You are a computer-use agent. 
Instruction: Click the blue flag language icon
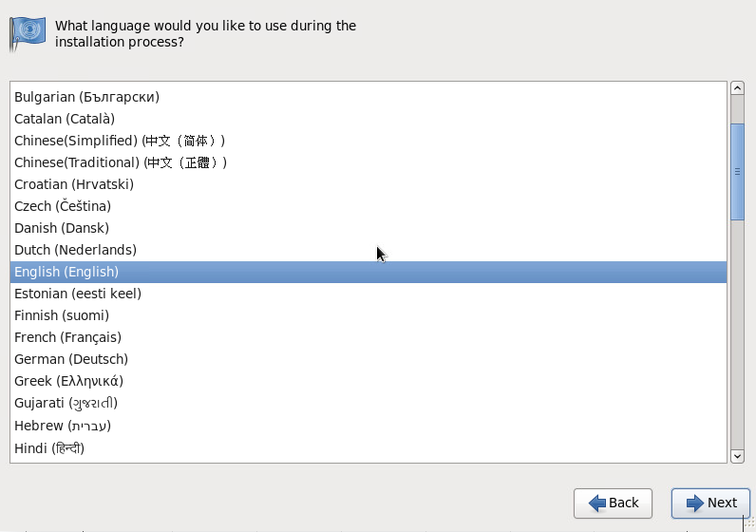28,34
